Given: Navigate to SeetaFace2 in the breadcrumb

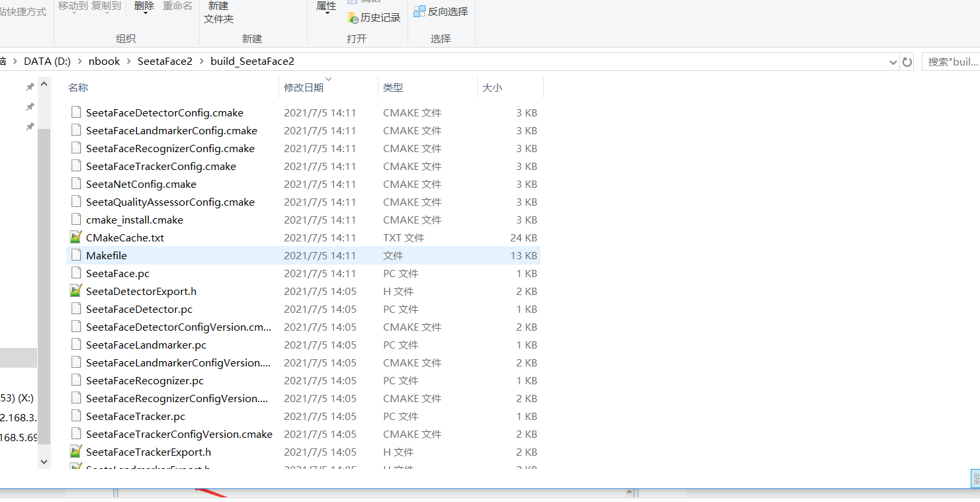Looking at the screenshot, I should (165, 61).
